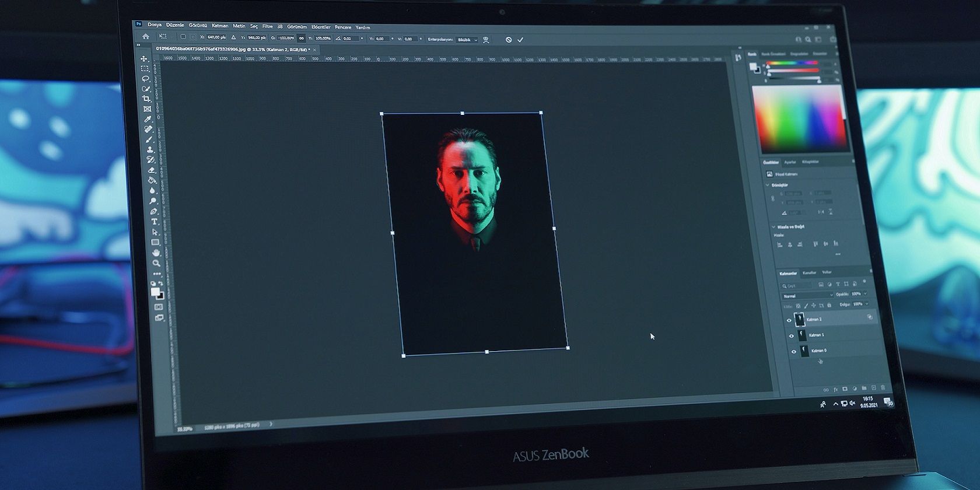
Task: Hide the Katman 2 layer
Action: [789, 320]
